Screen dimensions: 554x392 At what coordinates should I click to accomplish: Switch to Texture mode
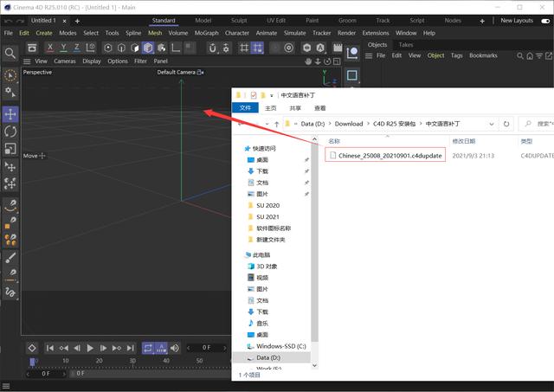[x=162, y=48]
